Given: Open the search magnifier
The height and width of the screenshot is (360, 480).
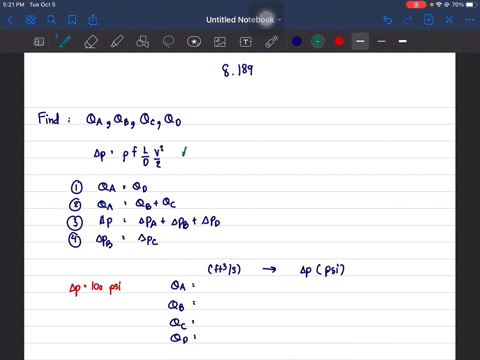Looking at the screenshot, I should click(x=51, y=20).
